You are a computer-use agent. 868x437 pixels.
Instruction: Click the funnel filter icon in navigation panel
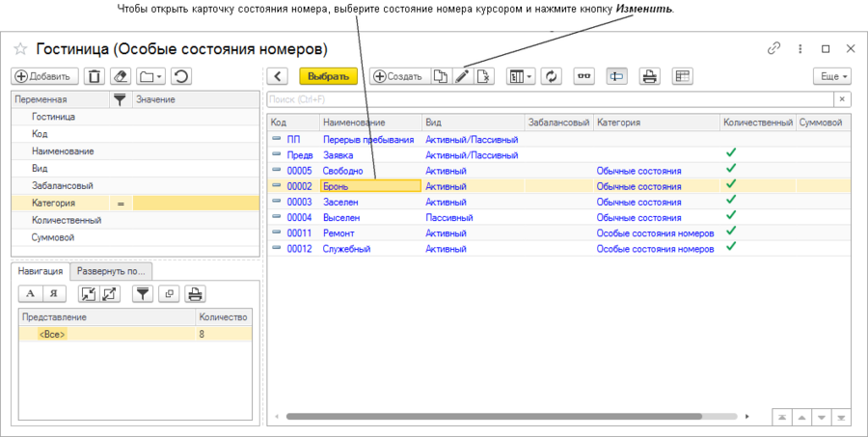(143, 293)
